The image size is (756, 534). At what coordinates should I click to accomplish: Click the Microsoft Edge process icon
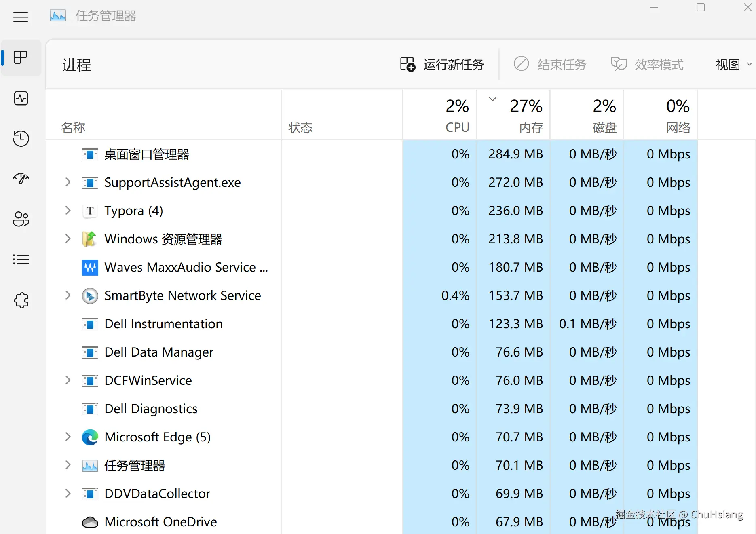point(90,437)
